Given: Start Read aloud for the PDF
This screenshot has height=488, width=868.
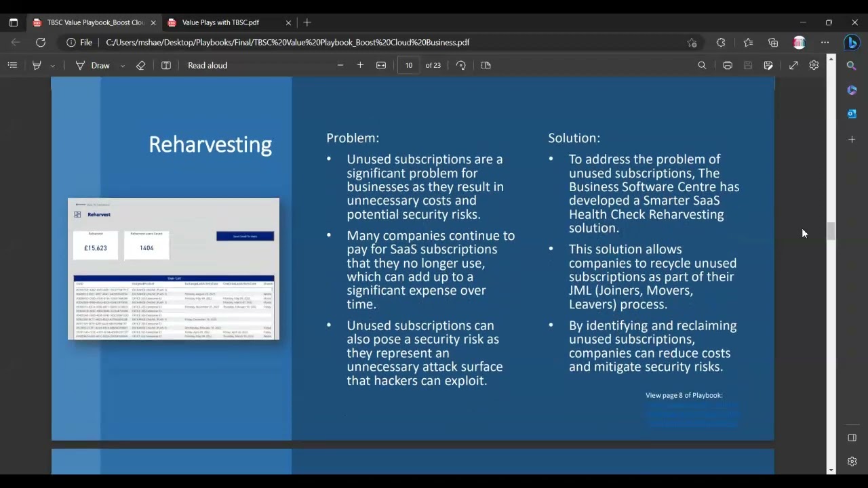Looking at the screenshot, I should pos(208,65).
